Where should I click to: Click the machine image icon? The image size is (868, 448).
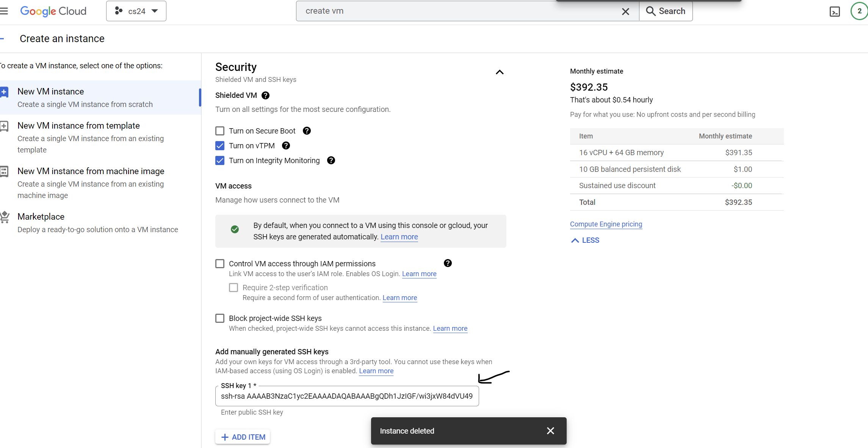[x=4, y=171]
